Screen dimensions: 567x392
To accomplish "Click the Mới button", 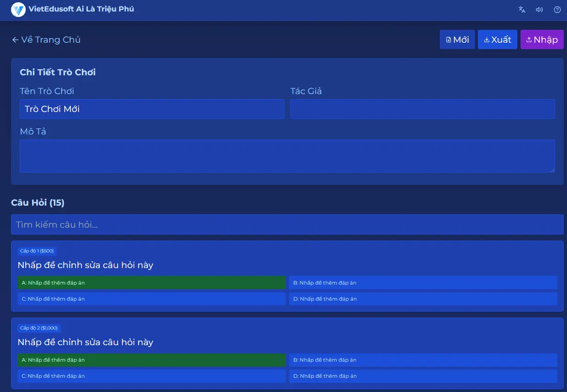I will click(457, 39).
